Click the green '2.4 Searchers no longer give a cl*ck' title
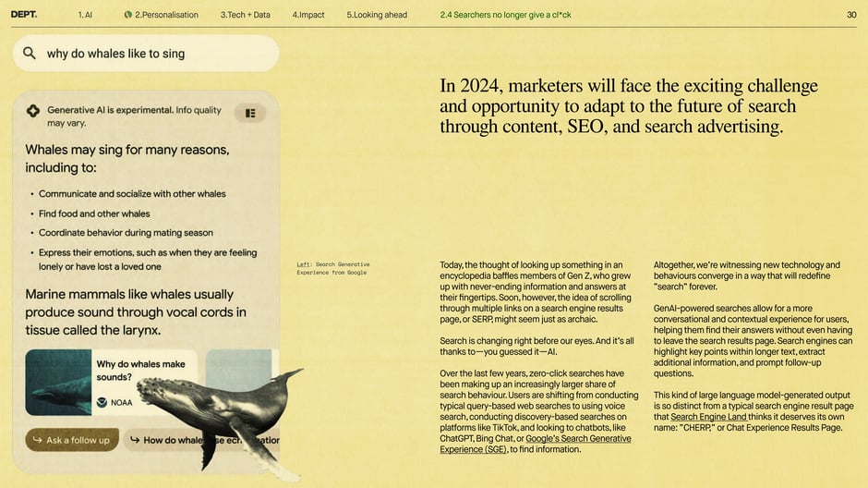This screenshot has width=868, height=488. click(505, 15)
